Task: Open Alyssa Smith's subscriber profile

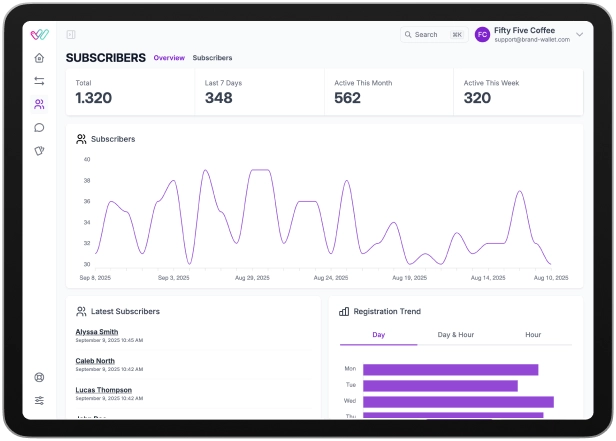Action: (97, 332)
